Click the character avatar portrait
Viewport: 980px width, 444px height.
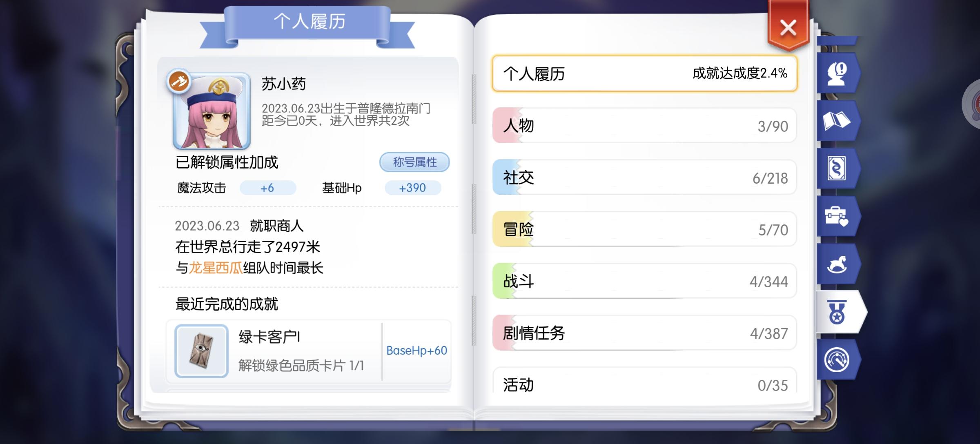click(x=212, y=112)
